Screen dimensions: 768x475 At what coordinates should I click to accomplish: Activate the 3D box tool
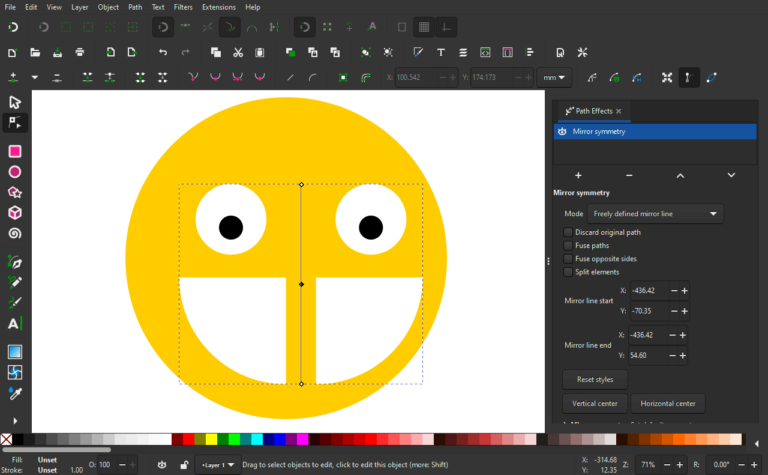point(15,213)
